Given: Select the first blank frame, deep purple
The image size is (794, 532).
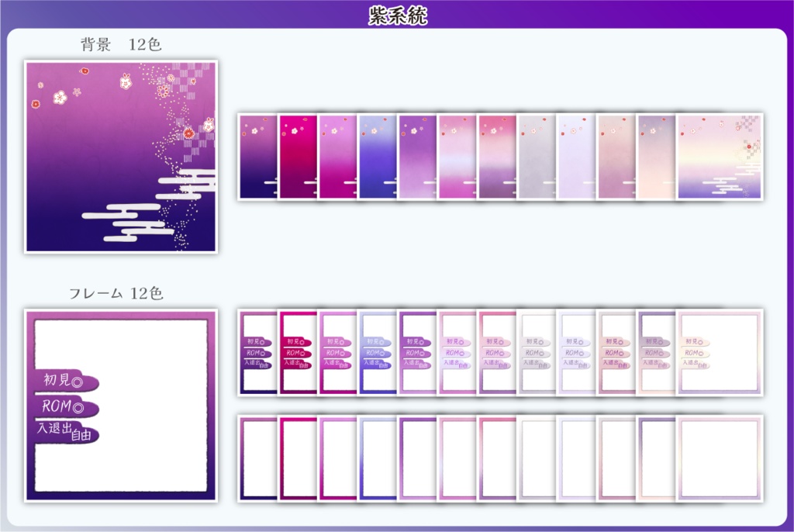Looking at the screenshot, I should [x=257, y=458].
